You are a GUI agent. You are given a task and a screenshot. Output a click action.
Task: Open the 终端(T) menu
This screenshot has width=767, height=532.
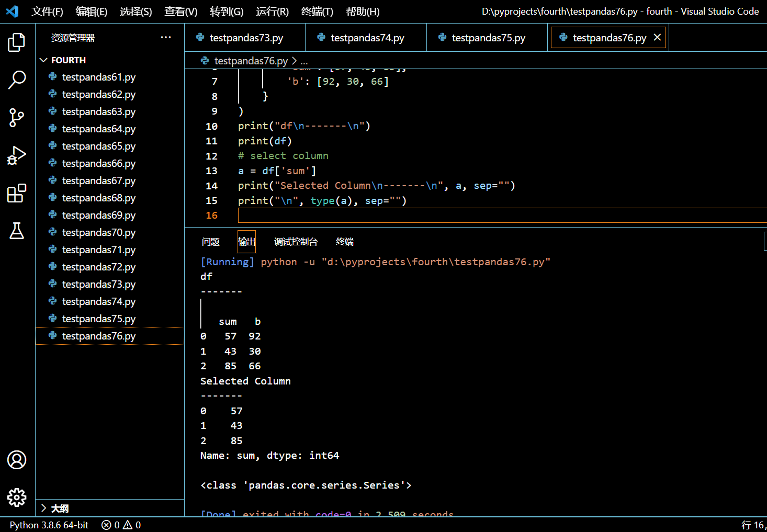pyautogui.click(x=317, y=12)
